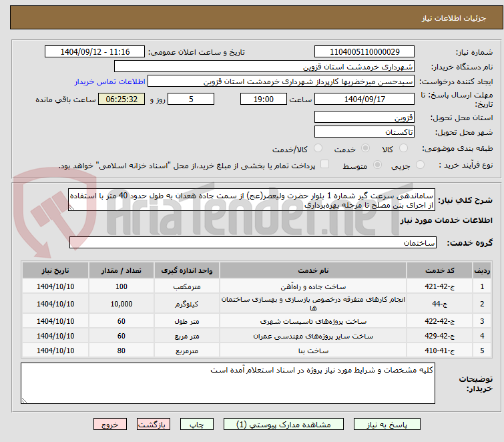Click the تعداد / مقدار column header
This screenshot has height=442, width=504.
[121, 270]
